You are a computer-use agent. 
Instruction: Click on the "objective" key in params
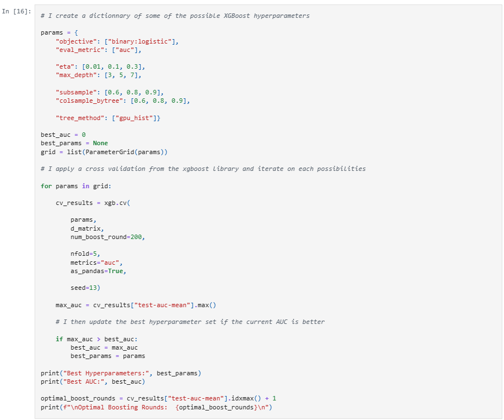point(77,41)
